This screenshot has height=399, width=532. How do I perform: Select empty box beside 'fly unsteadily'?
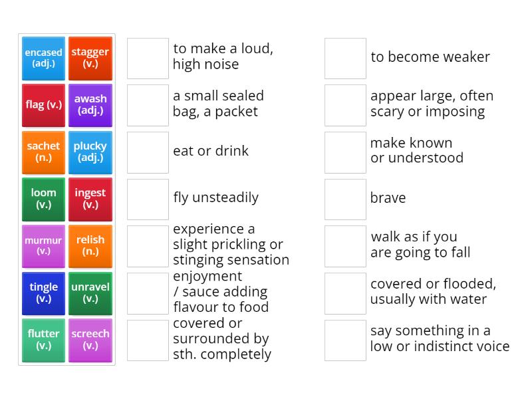click(x=148, y=199)
